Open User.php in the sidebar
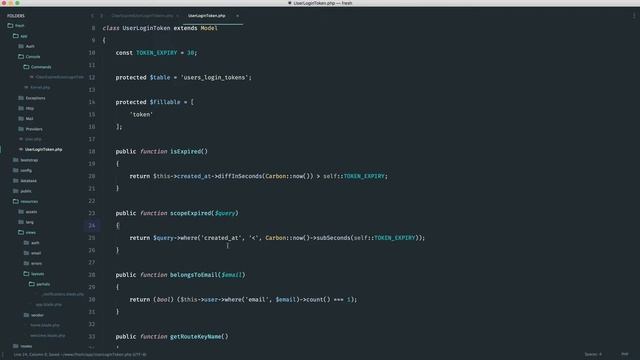 click(x=33, y=139)
